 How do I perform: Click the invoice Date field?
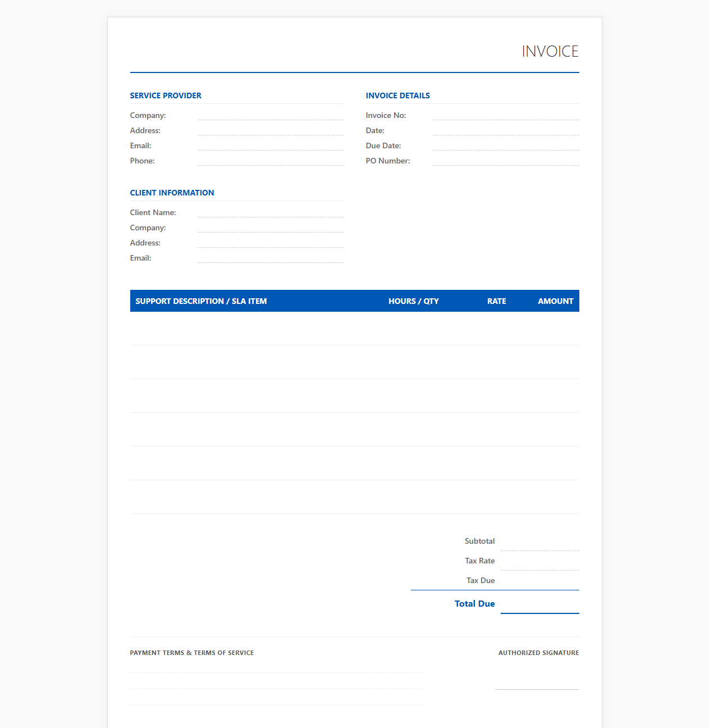click(506, 130)
